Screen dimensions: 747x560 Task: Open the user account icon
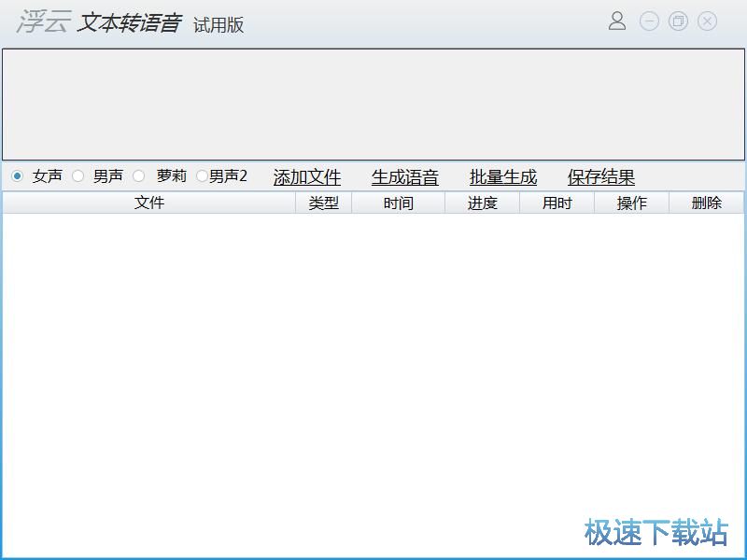point(617,21)
